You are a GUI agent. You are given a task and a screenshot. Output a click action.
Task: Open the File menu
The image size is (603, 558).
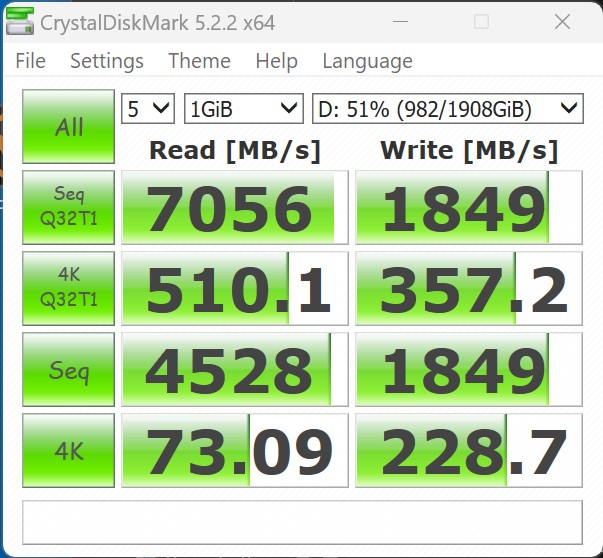30,61
